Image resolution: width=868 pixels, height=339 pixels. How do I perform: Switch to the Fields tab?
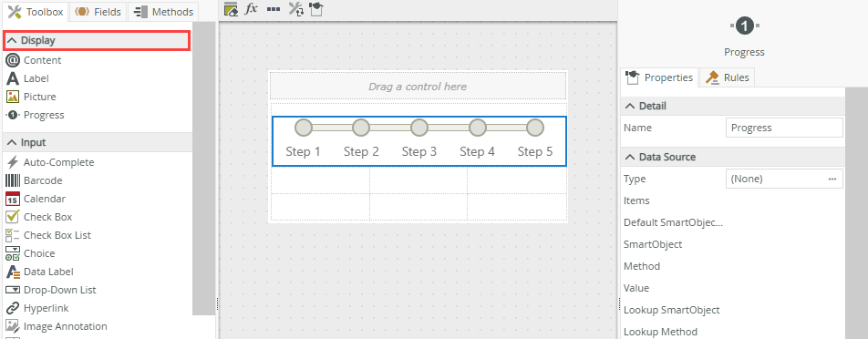98,12
